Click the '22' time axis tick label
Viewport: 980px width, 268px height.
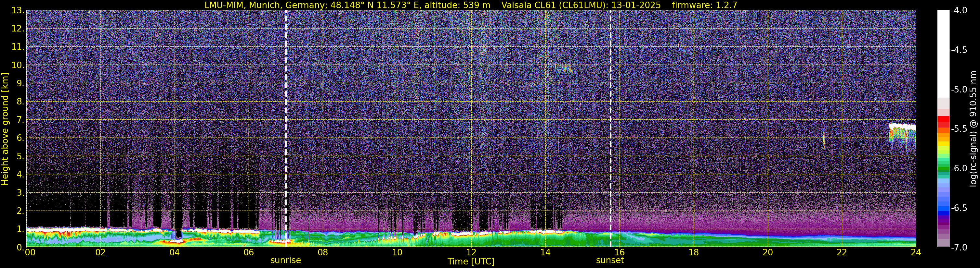pos(842,252)
